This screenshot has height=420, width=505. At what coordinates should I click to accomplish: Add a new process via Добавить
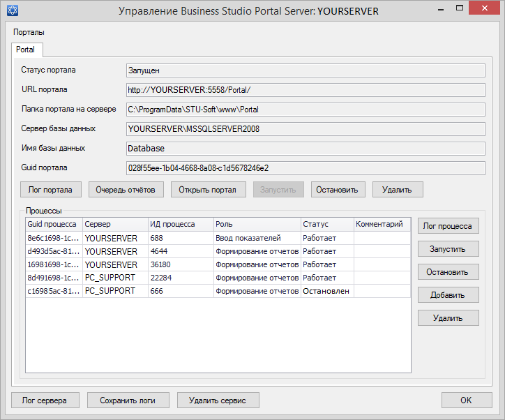click(449, 295)
